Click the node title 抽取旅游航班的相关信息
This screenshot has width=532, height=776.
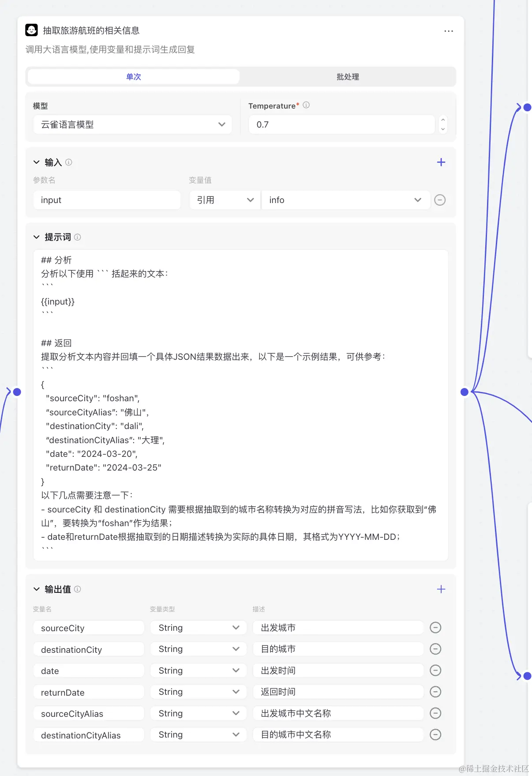pyautogui.click(x=91, y=30)
